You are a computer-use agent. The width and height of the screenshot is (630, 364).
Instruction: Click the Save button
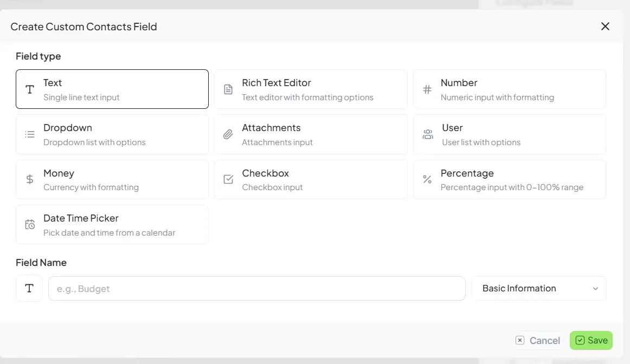[x=591, y=340]
